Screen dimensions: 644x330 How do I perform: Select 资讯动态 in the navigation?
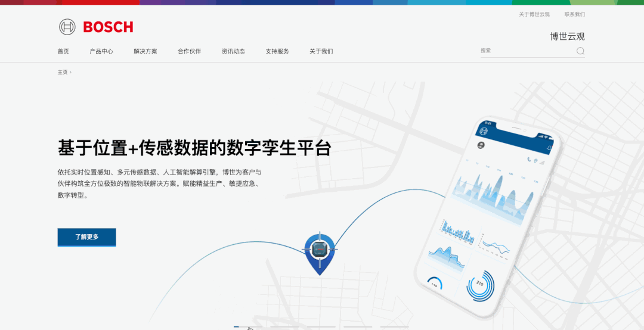point(233,51)
